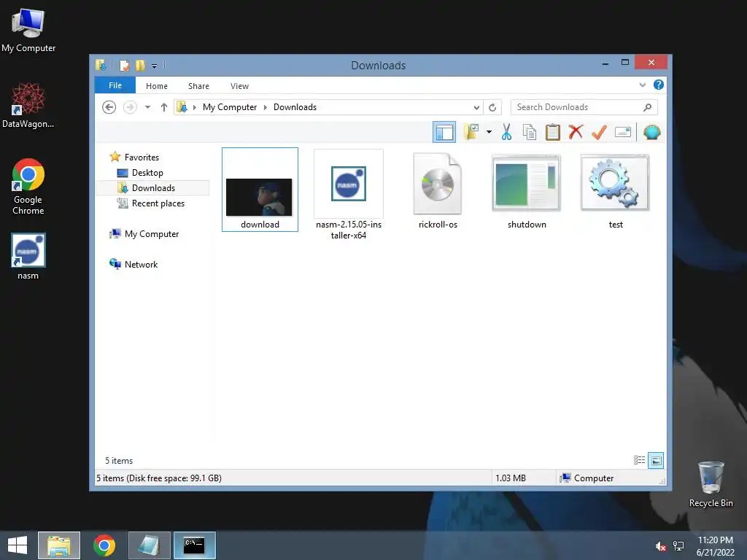Select the test file with gears icon
This screenshot has height=560, width=747.
616,190
